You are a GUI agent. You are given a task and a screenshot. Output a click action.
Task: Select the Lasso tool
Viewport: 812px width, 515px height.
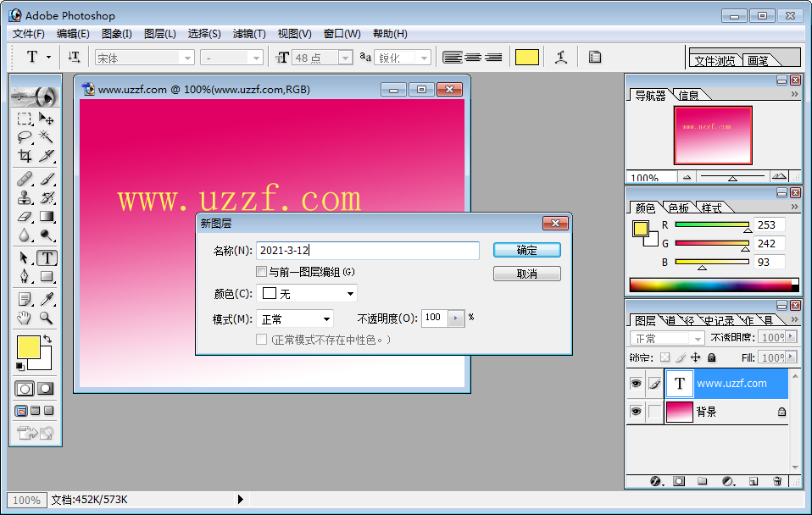(25, 137)
